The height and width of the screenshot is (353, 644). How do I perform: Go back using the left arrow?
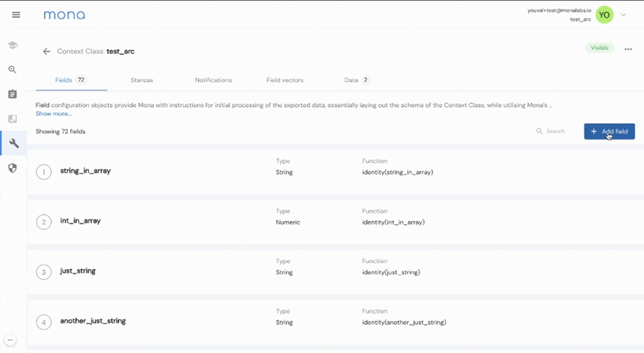(47, 51)
